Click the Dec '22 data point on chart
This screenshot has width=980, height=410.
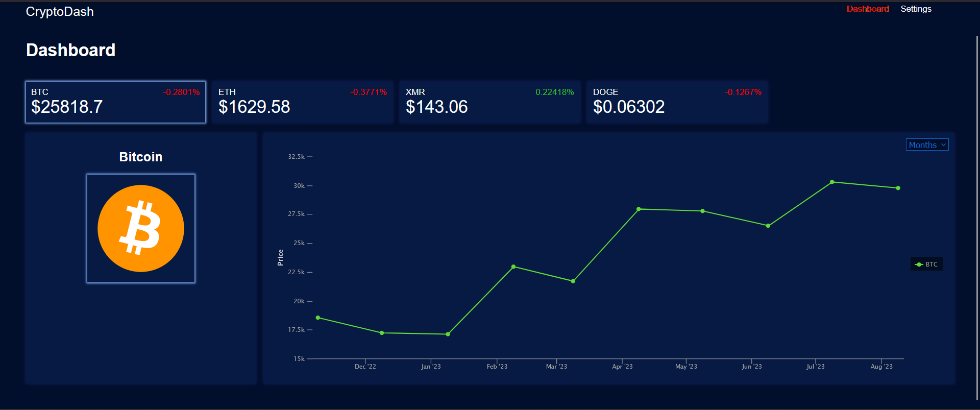pyautogui.click(x=382, y=333)
